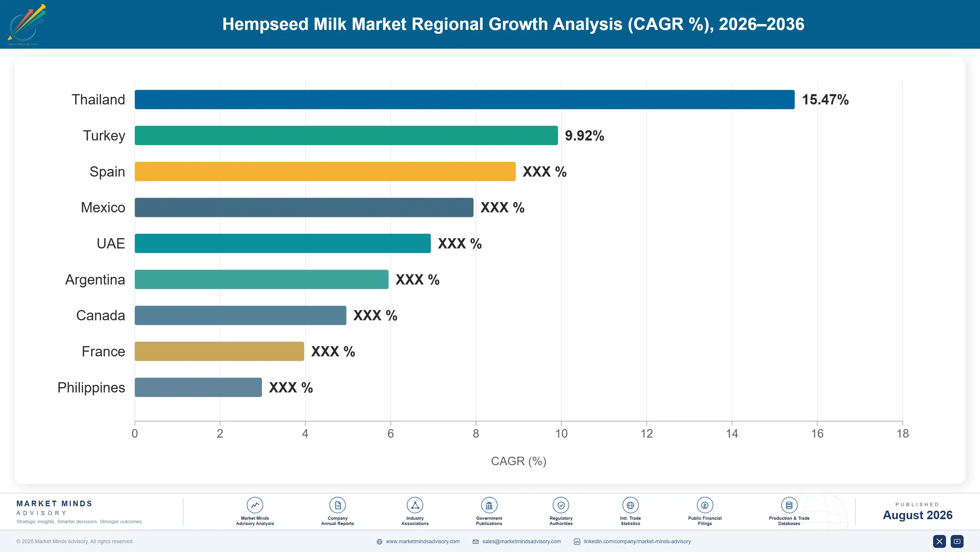Click the Canada axis label
Screen dimensions: 980x552
point(101,315)
